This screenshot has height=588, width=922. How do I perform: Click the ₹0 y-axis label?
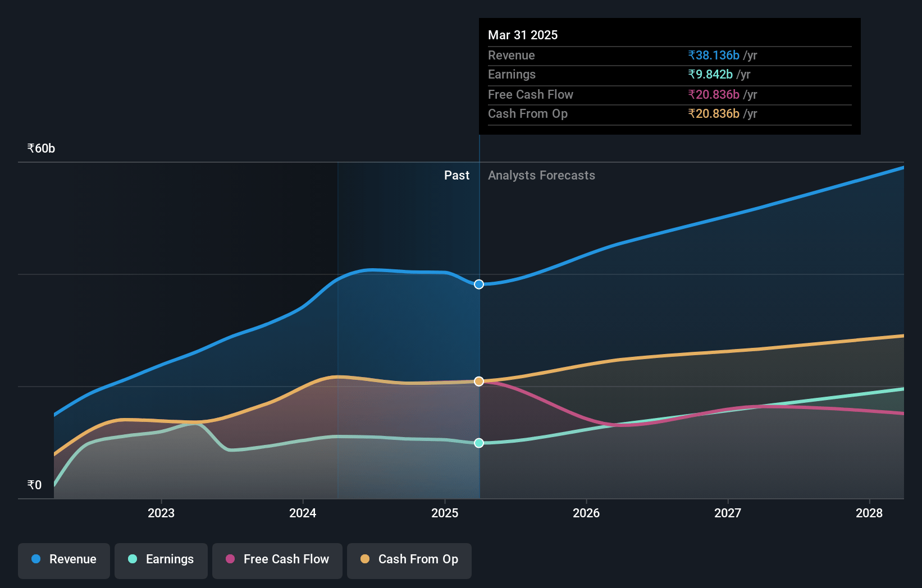pos(34,485)
